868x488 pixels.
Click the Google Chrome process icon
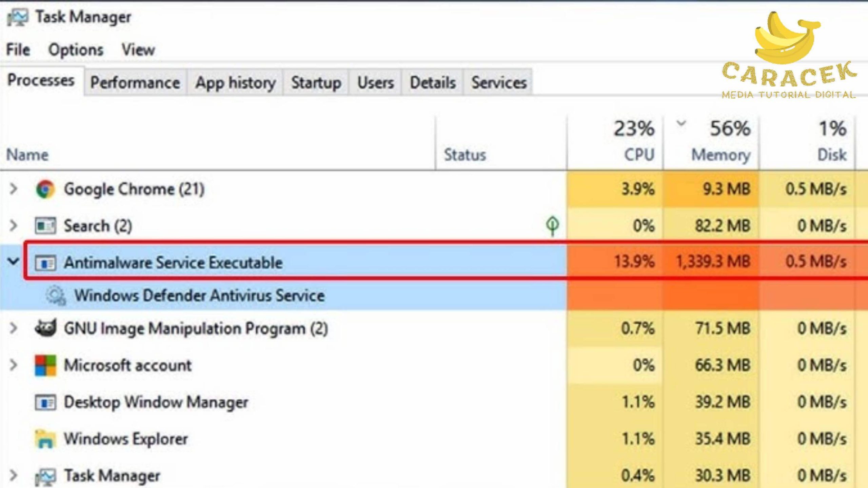coord(46,189)
